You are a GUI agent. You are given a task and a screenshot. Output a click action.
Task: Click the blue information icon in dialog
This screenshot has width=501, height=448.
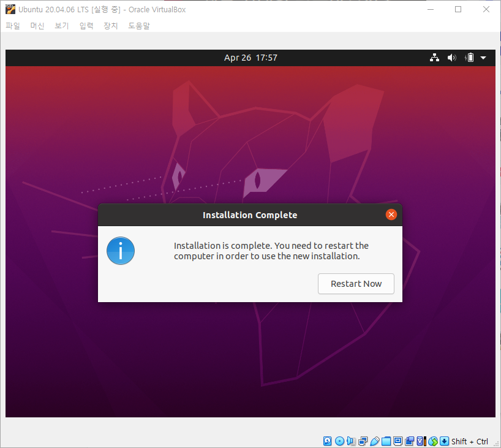click(121, 251)
